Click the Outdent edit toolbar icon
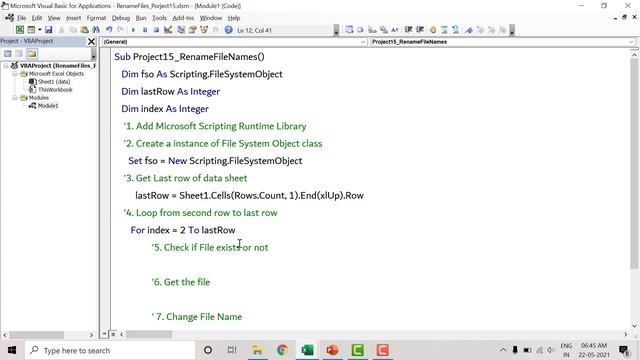640x360 pixels. coord(420,30)
